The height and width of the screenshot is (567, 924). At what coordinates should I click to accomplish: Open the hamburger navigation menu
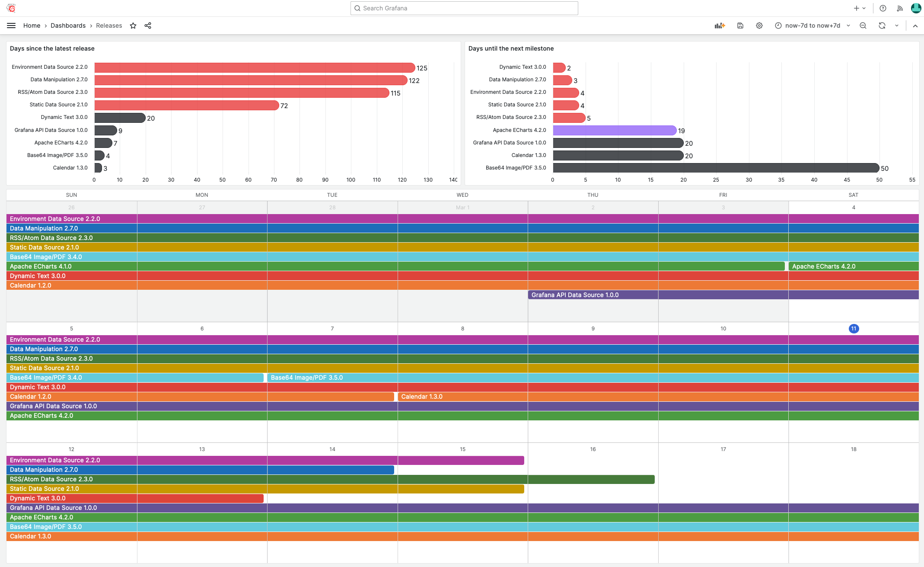tap(11, 26)
